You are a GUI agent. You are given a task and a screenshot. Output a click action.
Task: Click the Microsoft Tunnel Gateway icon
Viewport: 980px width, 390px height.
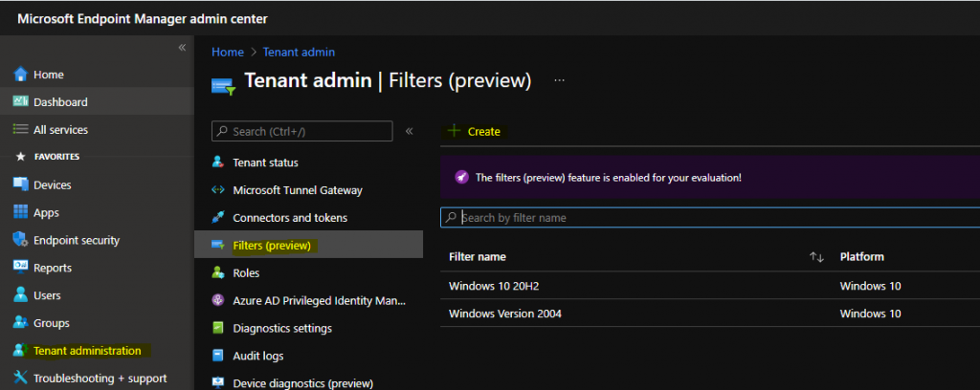click(217, 189)
